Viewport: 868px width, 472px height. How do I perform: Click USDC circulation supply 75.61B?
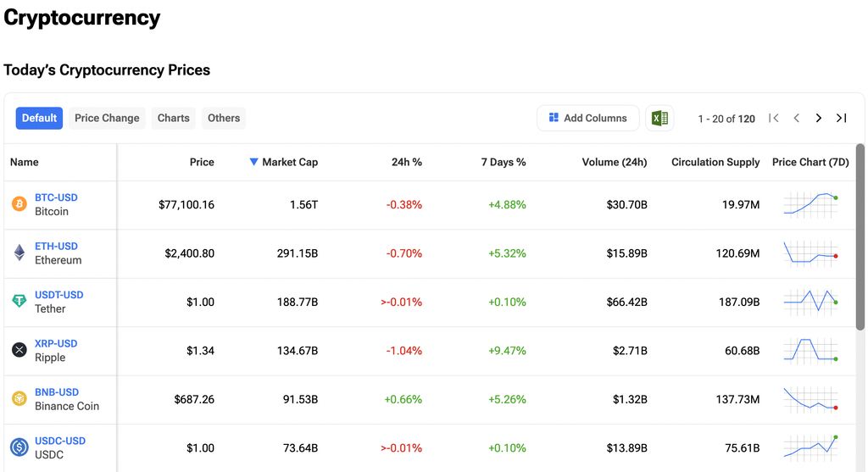point(743,448)
